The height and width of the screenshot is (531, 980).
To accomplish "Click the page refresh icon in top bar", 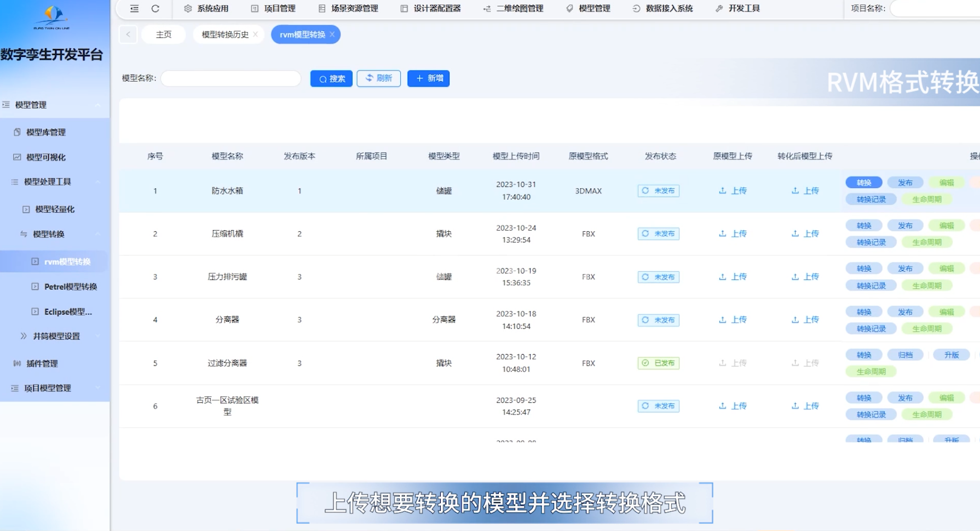I will [155, 9].
